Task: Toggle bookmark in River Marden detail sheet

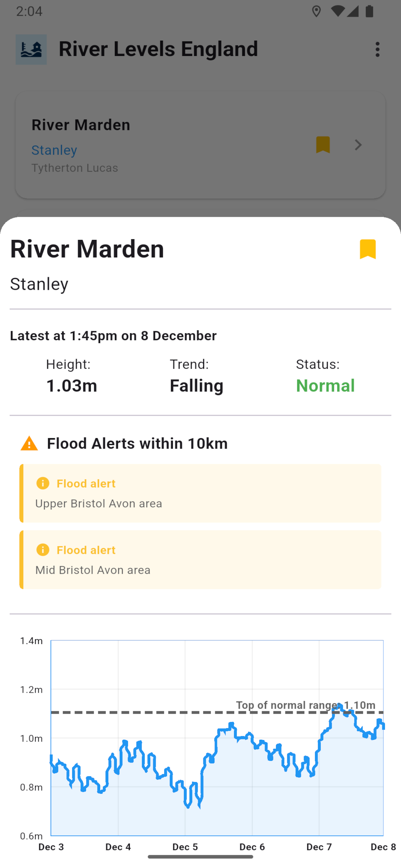Action: tap(367, 249)
